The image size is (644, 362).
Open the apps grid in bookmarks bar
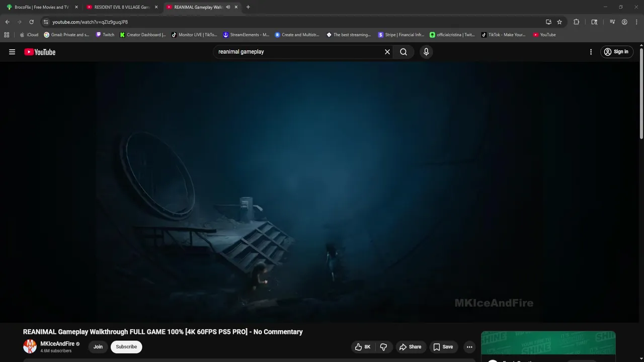point(7,35)
